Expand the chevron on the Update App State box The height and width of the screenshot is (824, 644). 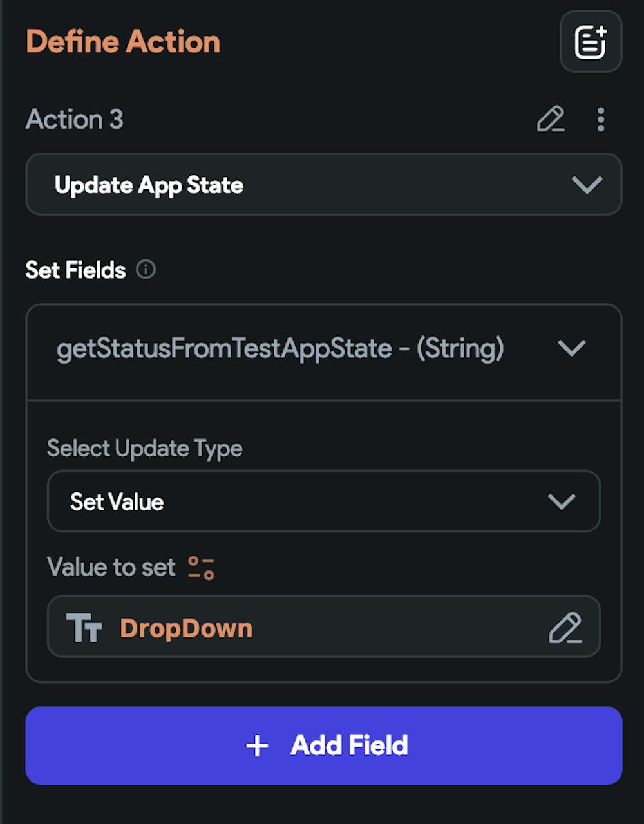point(587,185)
